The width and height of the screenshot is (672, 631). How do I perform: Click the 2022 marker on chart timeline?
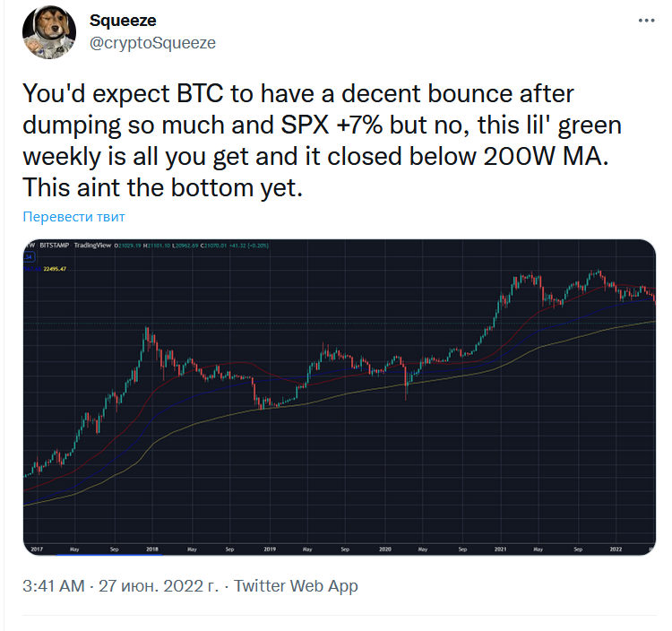tap(616, 547)
